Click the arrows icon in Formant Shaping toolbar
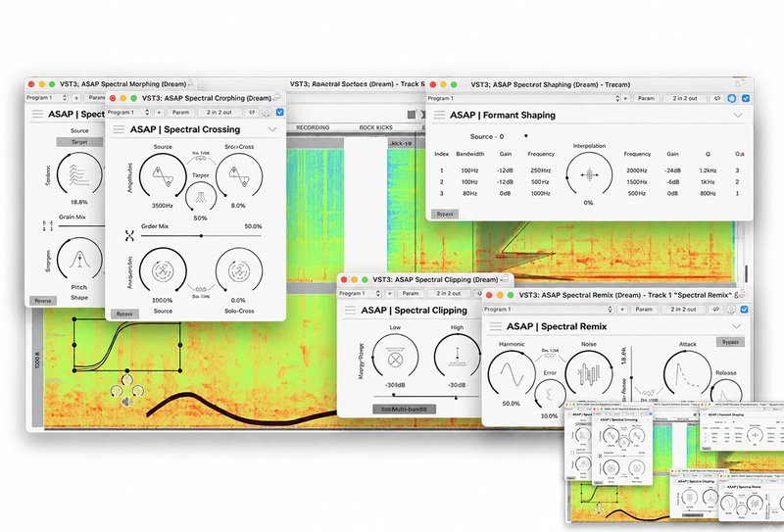This screenshot has height=532, width=784. [717, 99]
